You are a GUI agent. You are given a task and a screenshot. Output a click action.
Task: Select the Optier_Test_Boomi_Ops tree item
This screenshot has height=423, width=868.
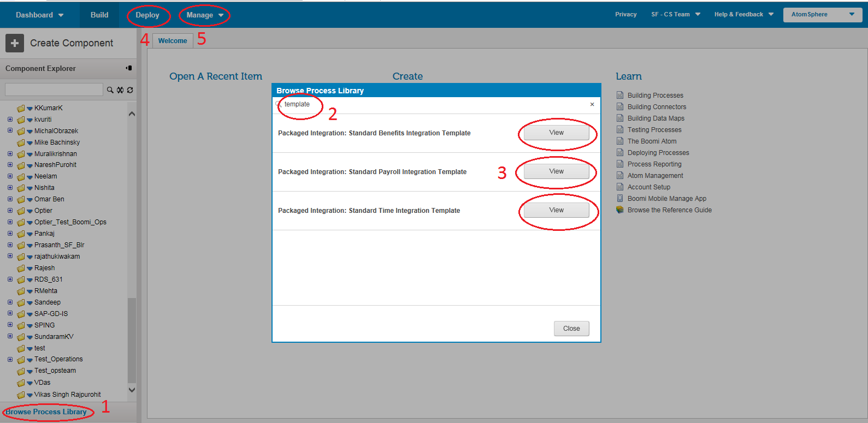[70, 222]
